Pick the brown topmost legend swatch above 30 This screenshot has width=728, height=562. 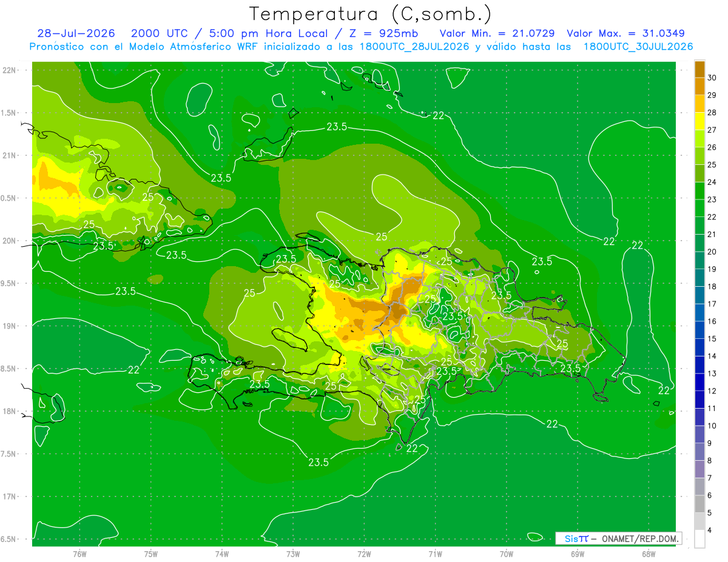(x=699, y=69)
